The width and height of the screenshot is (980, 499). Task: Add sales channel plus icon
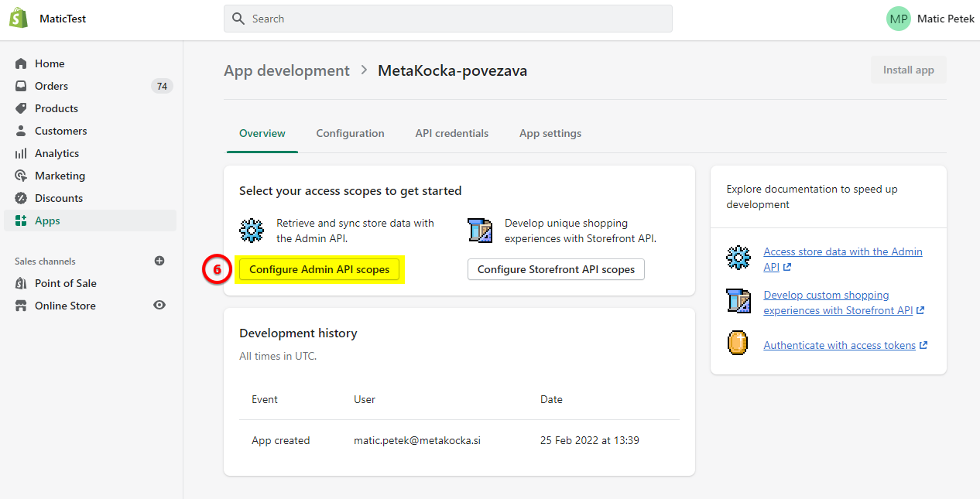159,261
